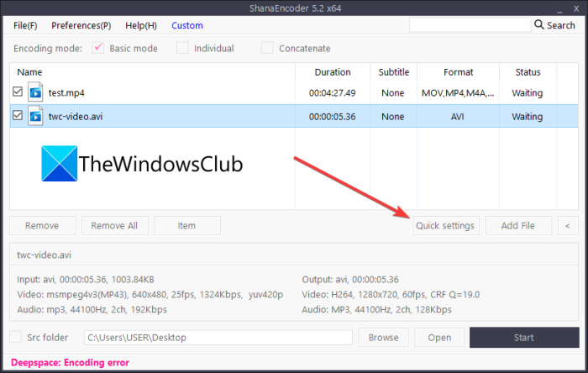Uncheck the test.mp4 row checkbox
Screen dimensions: 588x373
[18, 92]
